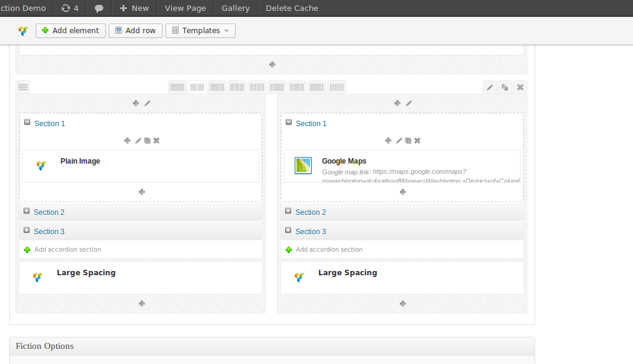Apply the five-sixths plus one-sixth layout
The width and height of the screenshot is (633, 364).
coord(316,87)
